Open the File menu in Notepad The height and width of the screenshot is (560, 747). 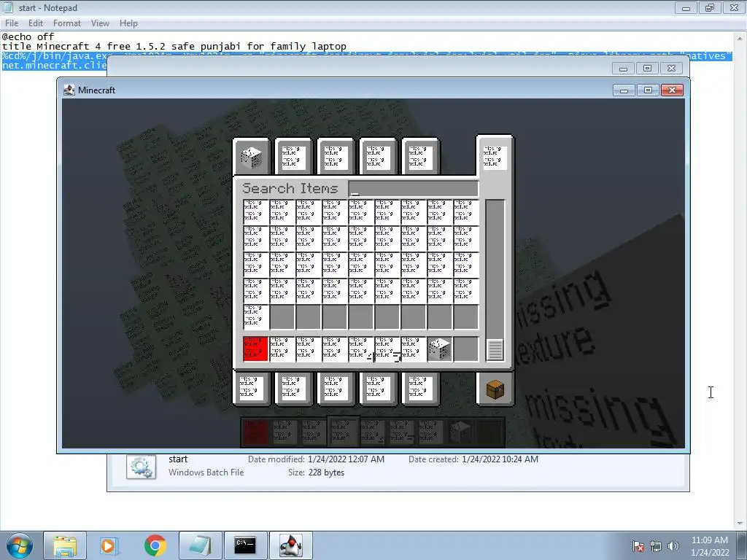12,23
